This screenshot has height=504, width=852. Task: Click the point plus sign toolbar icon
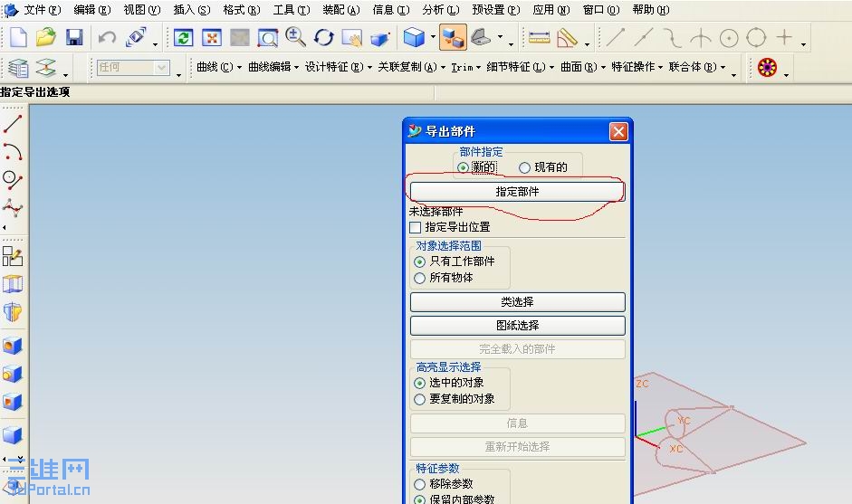click(x=784, y=37)
